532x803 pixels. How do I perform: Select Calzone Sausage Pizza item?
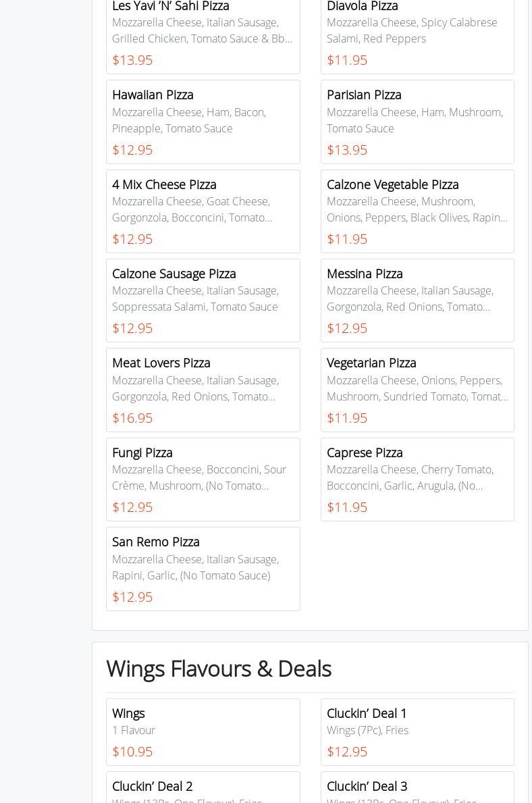[x=203, y=300]
